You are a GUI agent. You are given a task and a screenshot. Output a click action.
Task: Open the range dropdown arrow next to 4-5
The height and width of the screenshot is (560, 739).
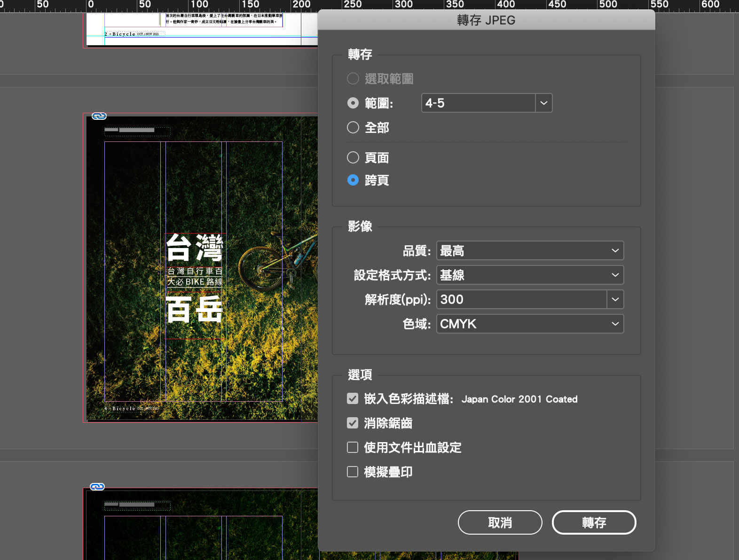coord(544,103)
